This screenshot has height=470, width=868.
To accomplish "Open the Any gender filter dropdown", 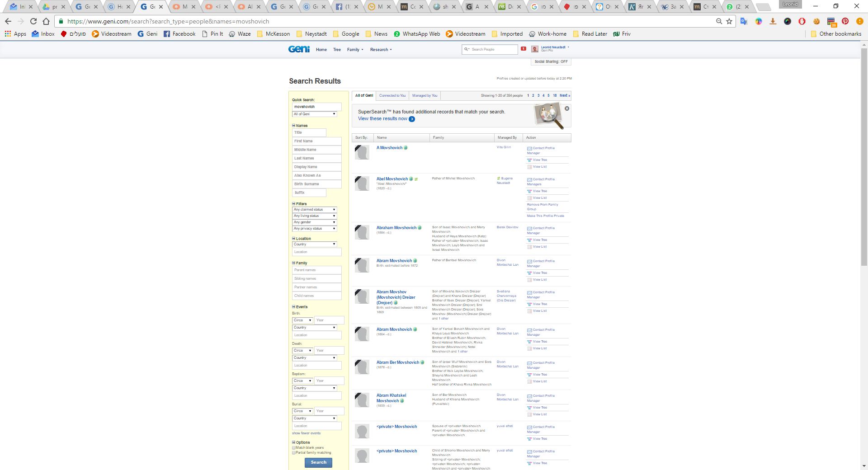I will point(315,222).
